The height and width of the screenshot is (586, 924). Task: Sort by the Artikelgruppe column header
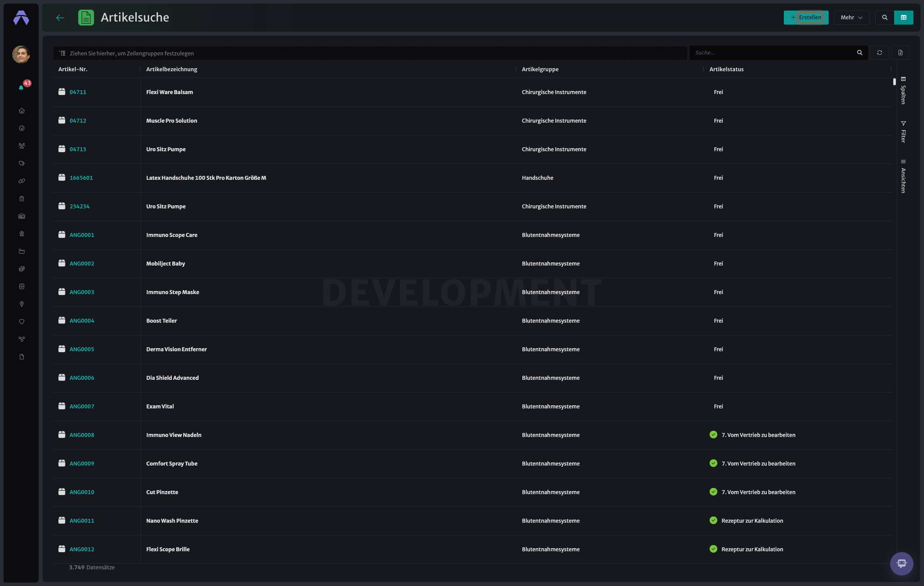tap(540, 69)
